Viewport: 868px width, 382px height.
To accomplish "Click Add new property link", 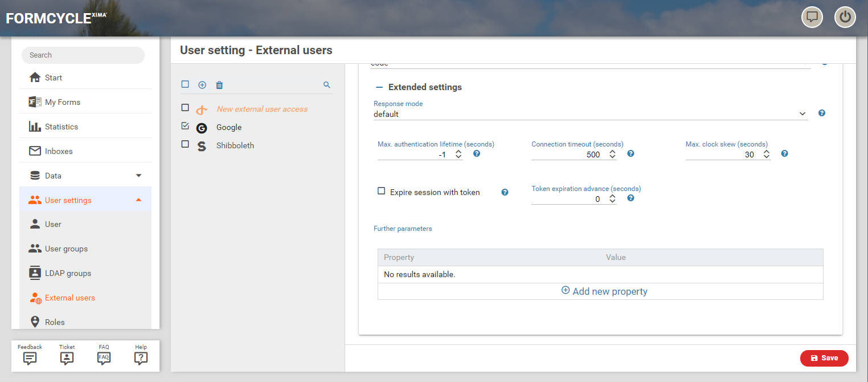I will pyautogui.click(x=604, y=291).
